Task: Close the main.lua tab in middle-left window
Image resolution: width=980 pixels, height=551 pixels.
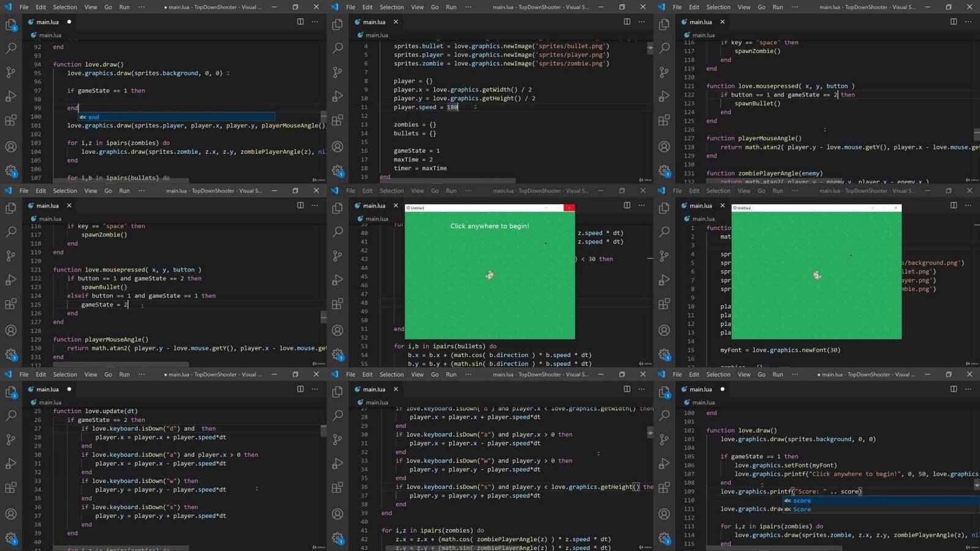Action: click(69, 205)
